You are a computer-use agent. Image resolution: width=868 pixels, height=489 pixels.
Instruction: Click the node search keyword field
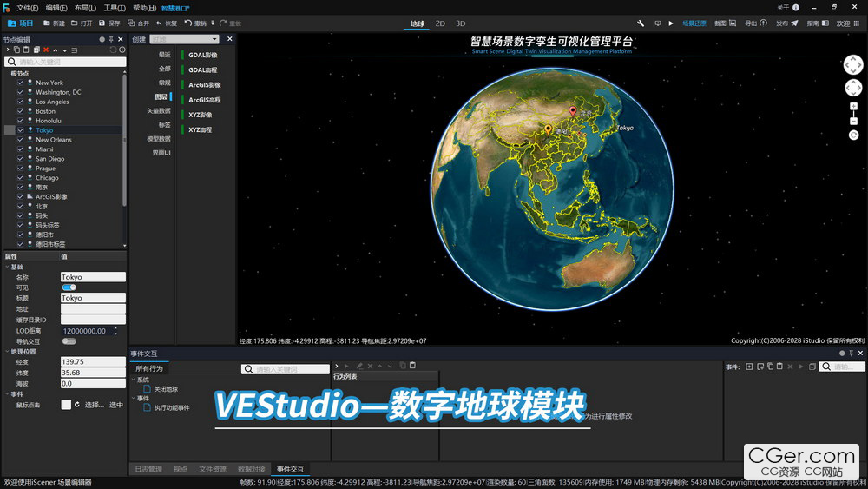[x=65, y=62]
